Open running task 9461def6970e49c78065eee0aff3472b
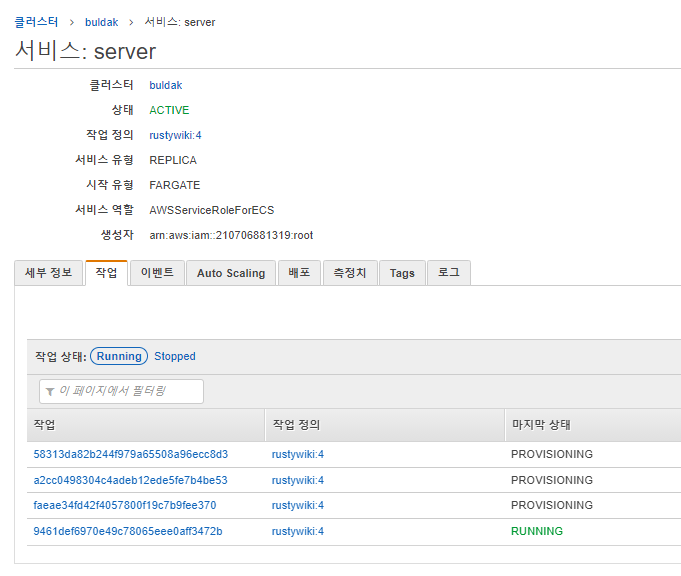The height and width of the screenshot is (576, 681). [x=128, y=531]
